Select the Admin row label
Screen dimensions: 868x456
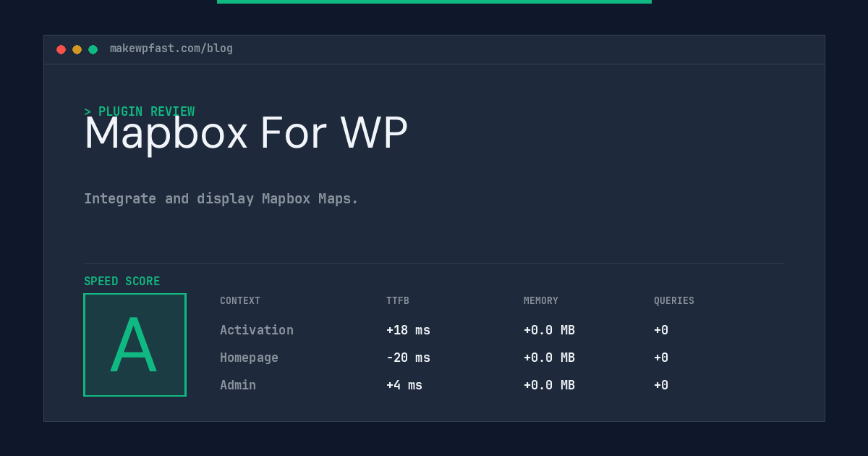[238, 385]
